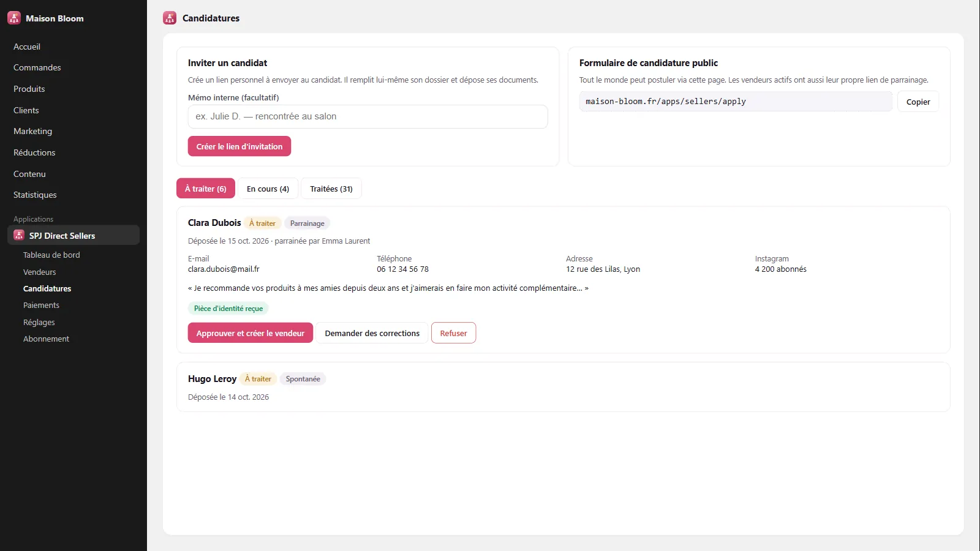The width and height of the screenshot is (980, 551).
Task: Click the Pièce d'identité reçue badge
Action: pyautogui.click(x=228, y=309)
